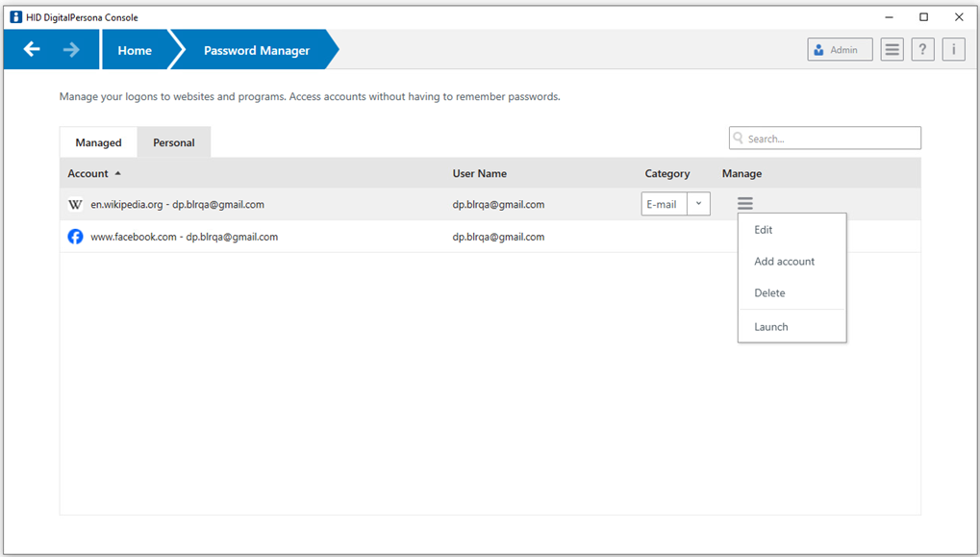Click the HID DigitalPersona app icon in title bar
The image size is (980, 557).
coord(15,16)
